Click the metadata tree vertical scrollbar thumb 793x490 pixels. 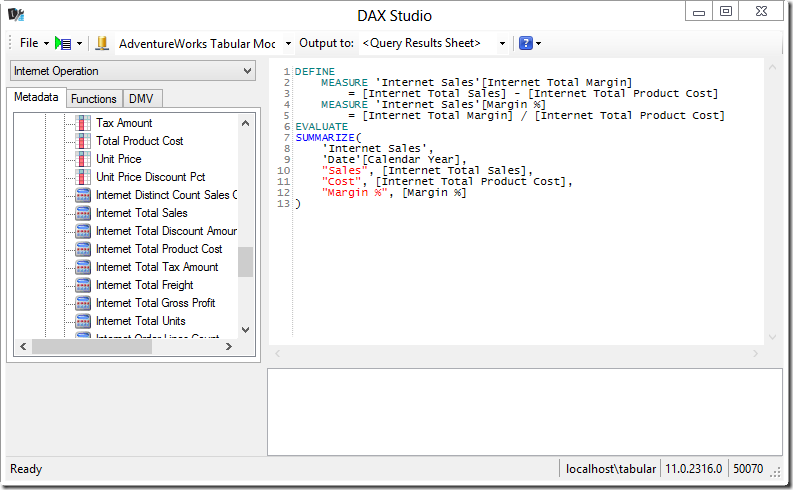point(245,262)
